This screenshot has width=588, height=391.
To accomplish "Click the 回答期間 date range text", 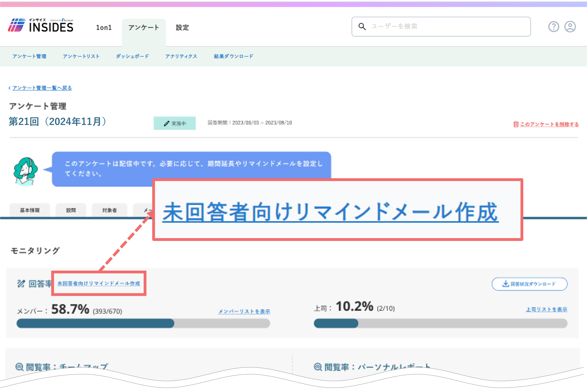I will pyautogui.click(x=250, y=123).
